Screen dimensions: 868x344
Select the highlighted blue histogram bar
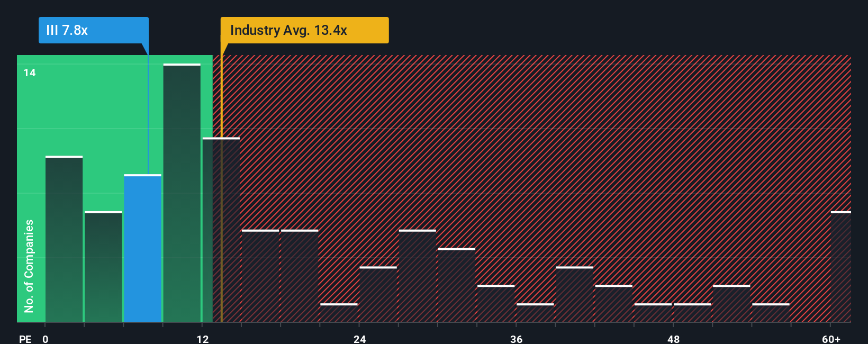(142, 248)
